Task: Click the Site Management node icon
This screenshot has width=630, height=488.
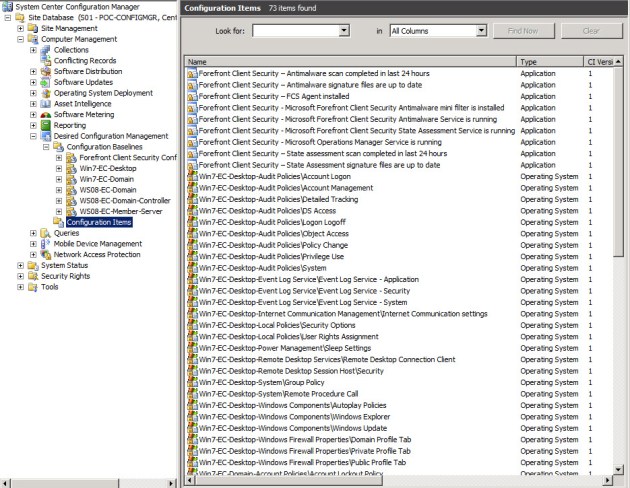Action: click(x=34, y=28)
